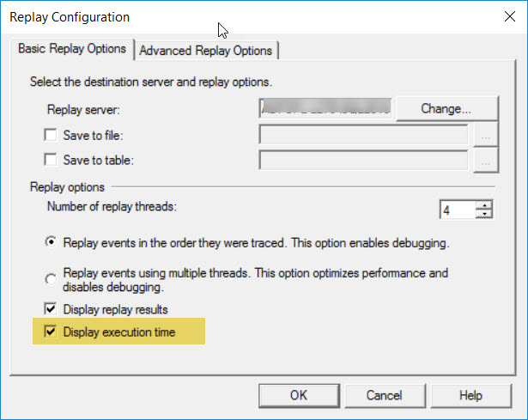Uncheck Display replay results
This screenshot has width=528, height=420.
[50, 309]
